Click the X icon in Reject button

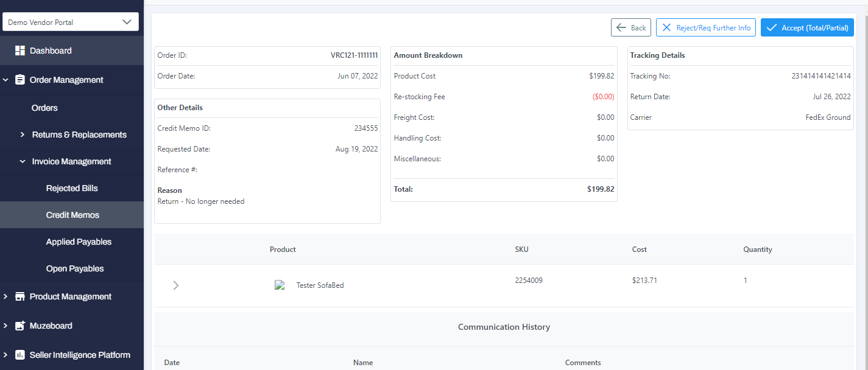[x=666, y=27]
